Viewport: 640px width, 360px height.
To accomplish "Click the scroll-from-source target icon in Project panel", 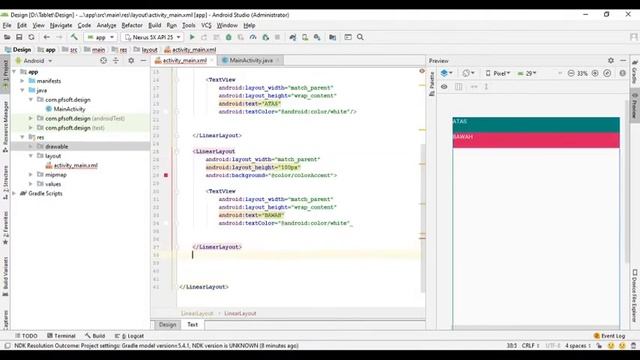I will [x=103, y=60].
